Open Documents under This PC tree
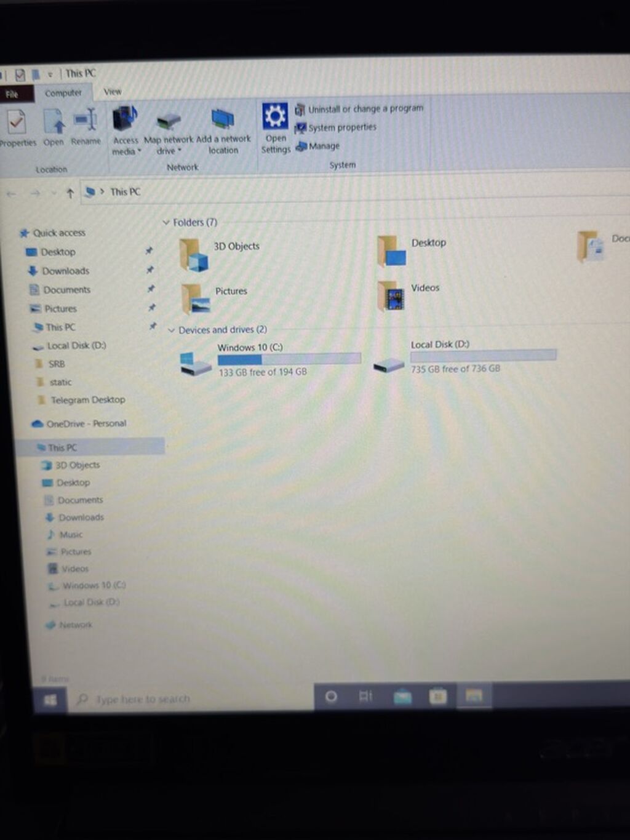This screenshot has height=840, width=630. coord(79,500)
